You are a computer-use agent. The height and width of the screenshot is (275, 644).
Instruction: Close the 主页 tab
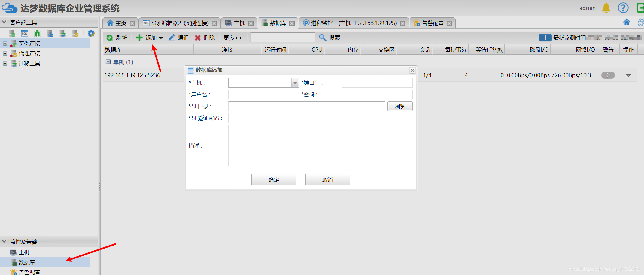[132, 23]
